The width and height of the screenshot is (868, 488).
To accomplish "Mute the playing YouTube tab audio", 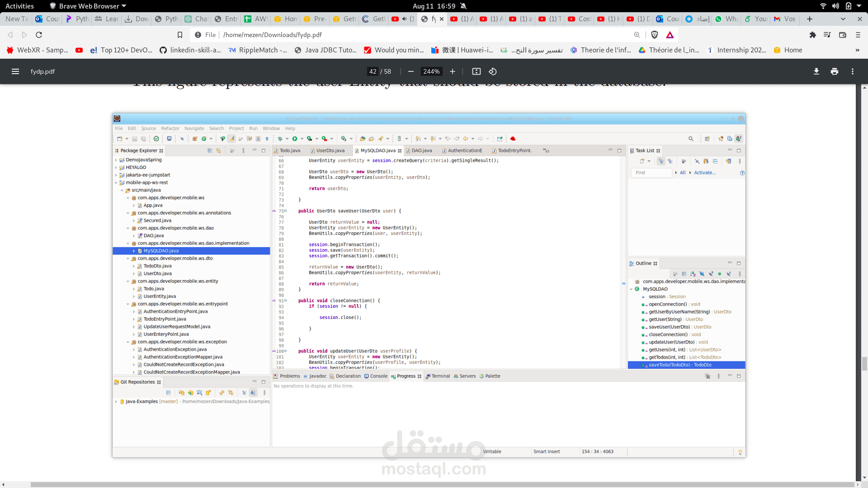I will (x=404, y=19).
